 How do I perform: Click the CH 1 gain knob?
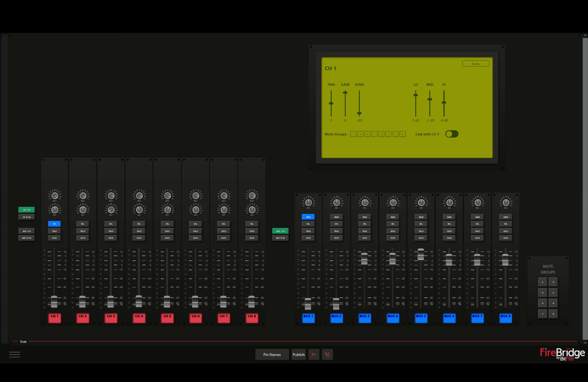point(55,195)
